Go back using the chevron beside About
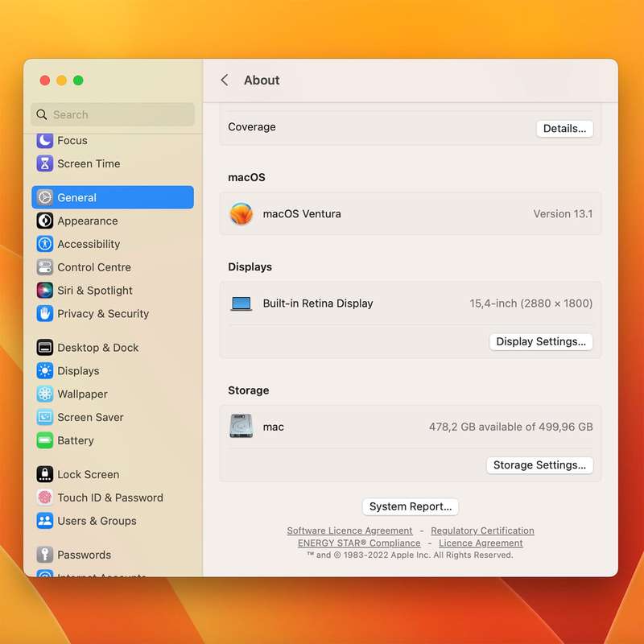 (225, 80)
